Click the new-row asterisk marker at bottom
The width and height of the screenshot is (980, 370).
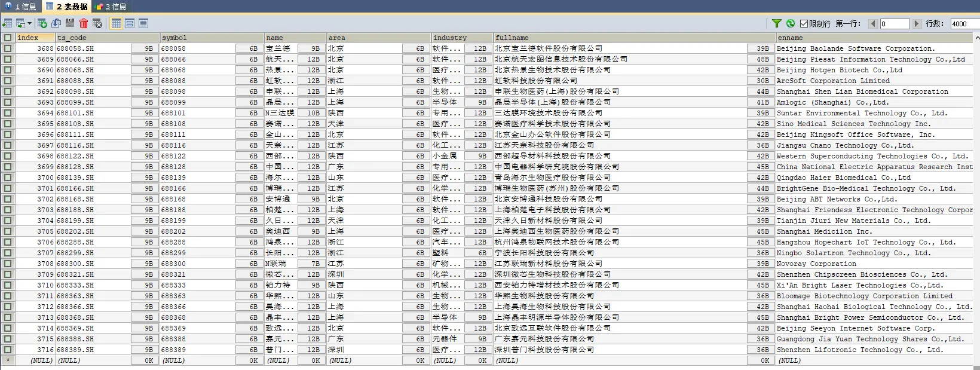8,360
